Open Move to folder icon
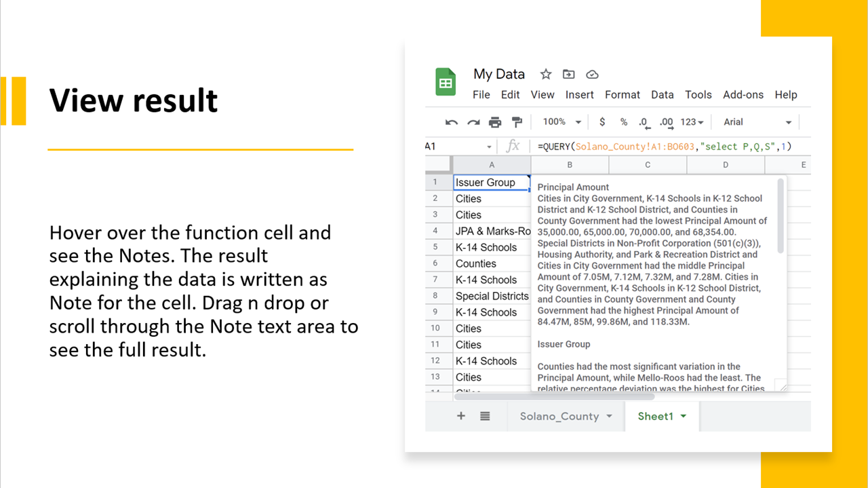The image size is (868, 488). pyautogui.click(x=569, y=74)
